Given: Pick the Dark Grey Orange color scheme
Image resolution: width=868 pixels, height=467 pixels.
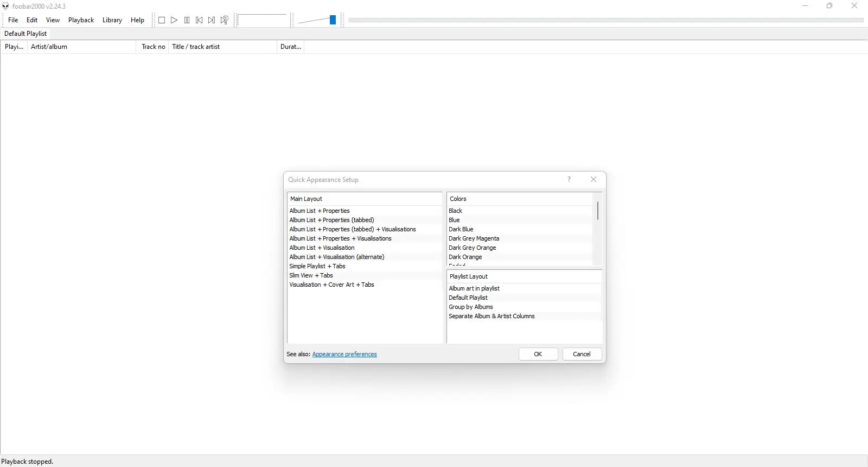Looking at the screenshot, I should (x=520, y=248).
